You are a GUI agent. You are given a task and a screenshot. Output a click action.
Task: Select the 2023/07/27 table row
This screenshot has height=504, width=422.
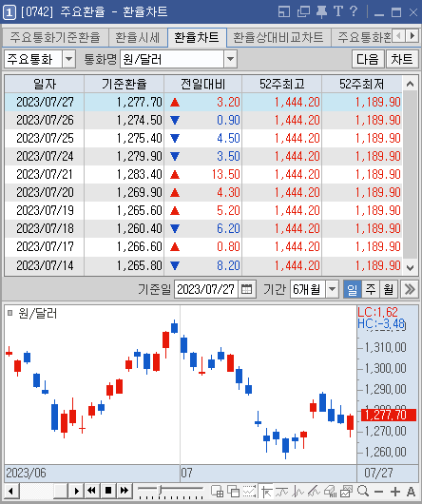tap(203, 102)
